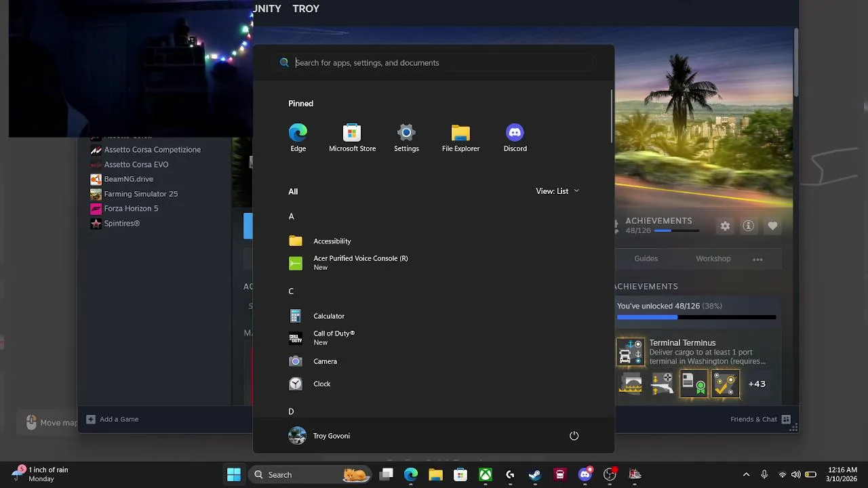The image size is (868, 488).
Task: Click the microphone tray icon
Action: 764,474
